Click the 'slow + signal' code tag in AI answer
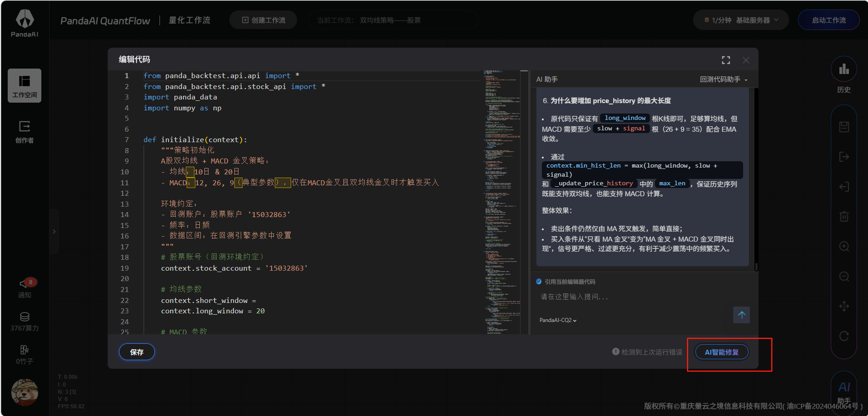This screenshot has width=868, height=416. click(621, 129)
